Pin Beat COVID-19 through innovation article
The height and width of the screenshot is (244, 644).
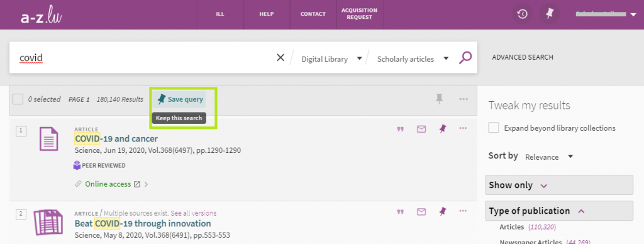click(442, 212)
